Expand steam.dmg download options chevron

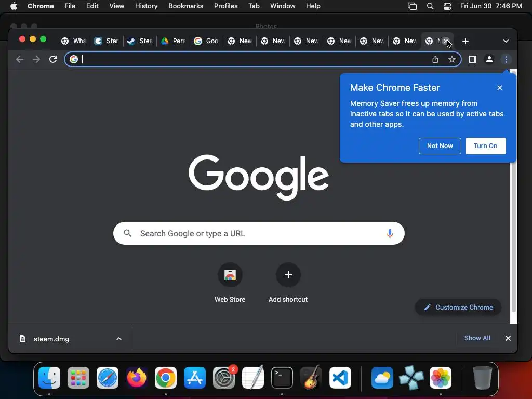click(x=119, y=339)
